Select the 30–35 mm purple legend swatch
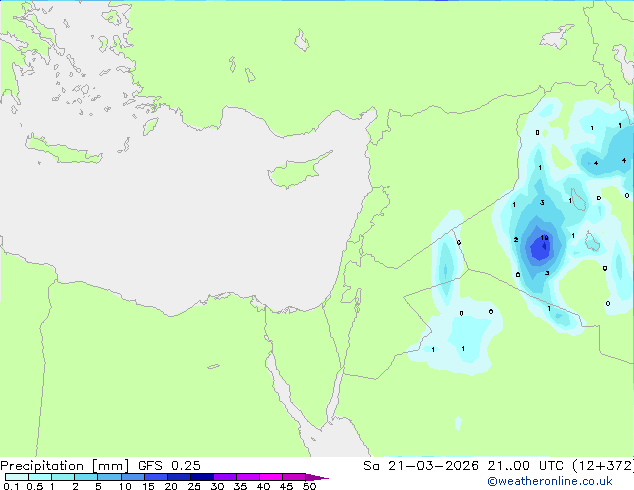This screenshot has width=634, height=490. [225, 477]
